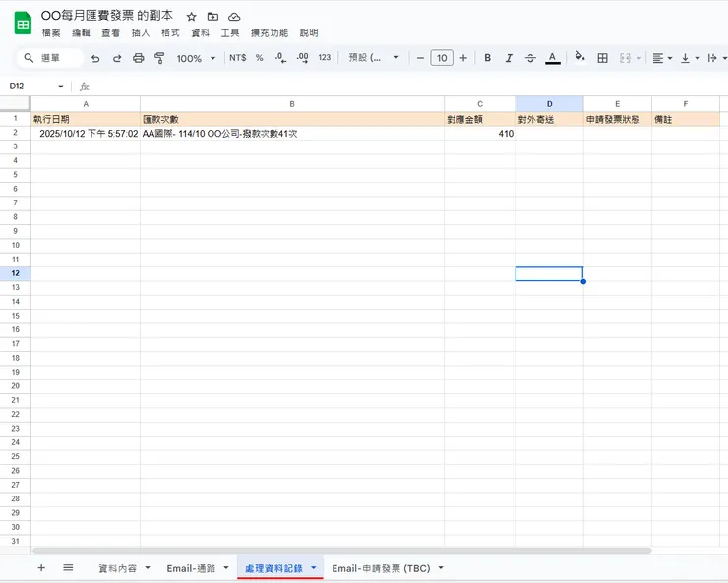Select cell with 2025/10/12 timestamp
Image resolution: width=728 pixels, height=583 pixels.
click(86, 133)
